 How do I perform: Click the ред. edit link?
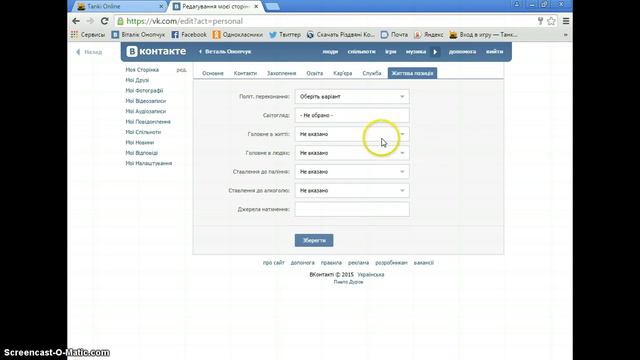[182, 70]
